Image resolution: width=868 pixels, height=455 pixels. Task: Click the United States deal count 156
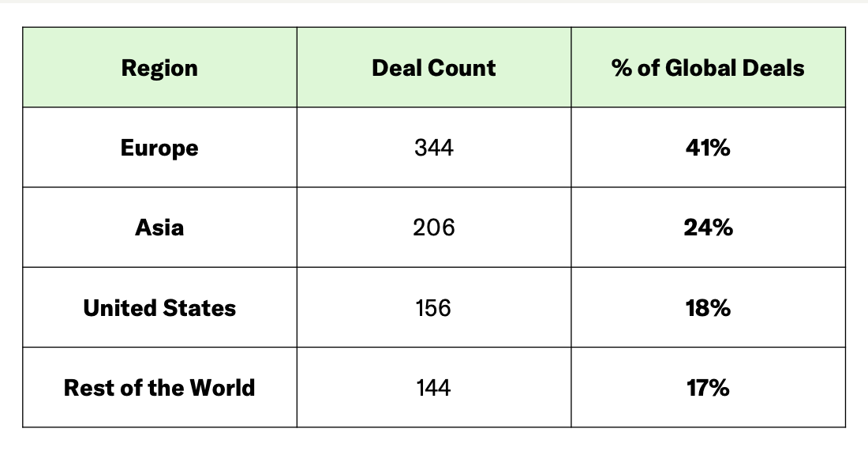434,307
